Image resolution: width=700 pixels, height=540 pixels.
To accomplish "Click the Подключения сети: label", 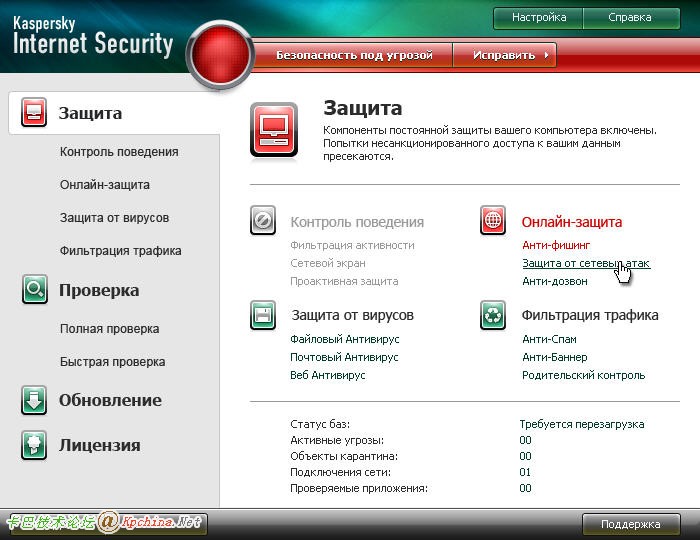I will click(x=340, y=472).
